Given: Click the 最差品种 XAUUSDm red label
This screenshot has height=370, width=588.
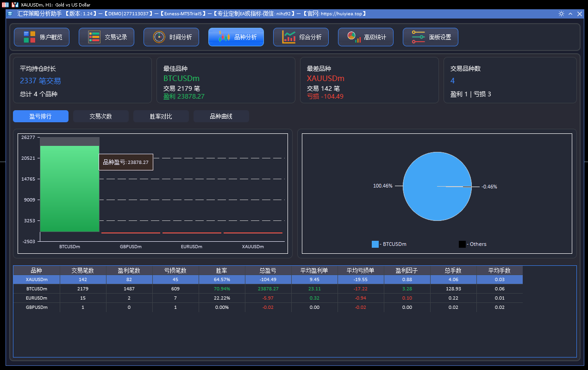Looking at the screenshot, I should pyautogui.click(x=325, y=78).
